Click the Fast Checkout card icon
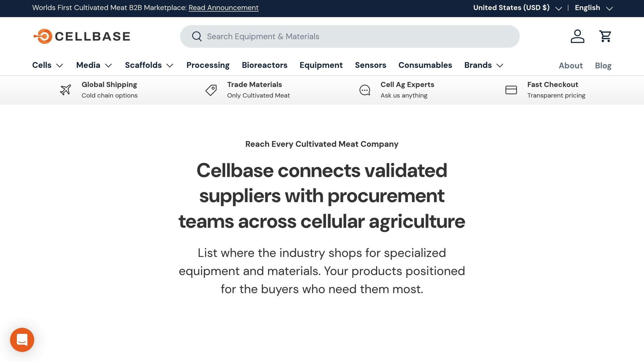The width and height of the screenshot is (644, 362). [x=511, y=90]
